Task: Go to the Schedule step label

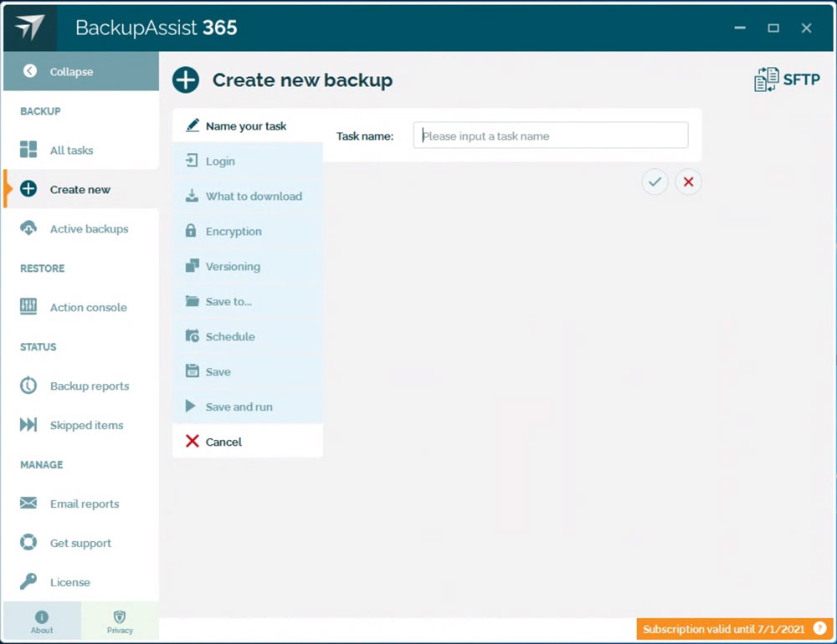Action: pos(231,337)
